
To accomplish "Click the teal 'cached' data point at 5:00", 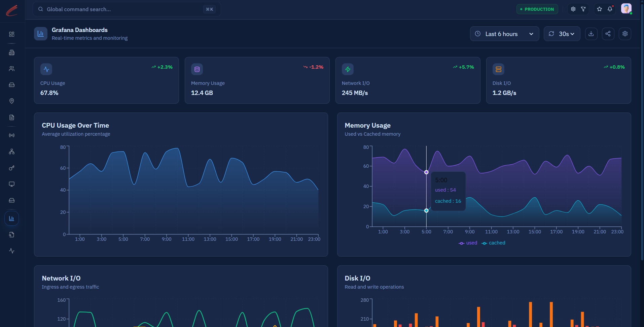I will [x=426, y=210].
